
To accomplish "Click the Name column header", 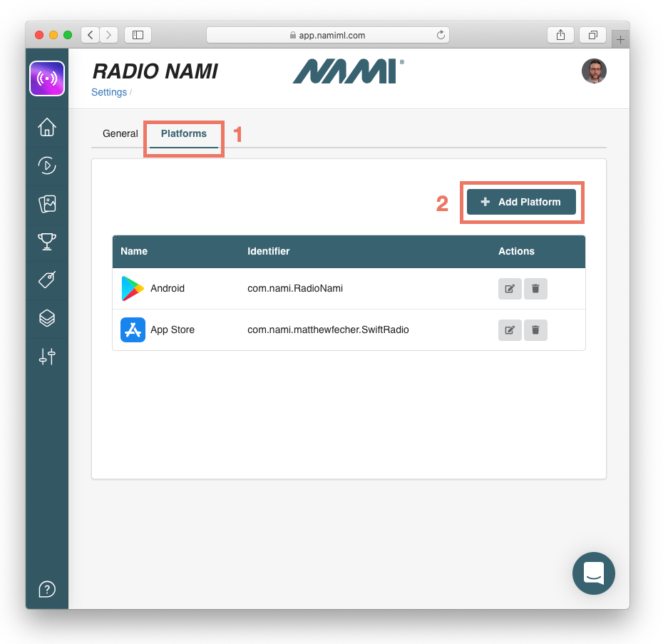I will click(x=134, y=251).
